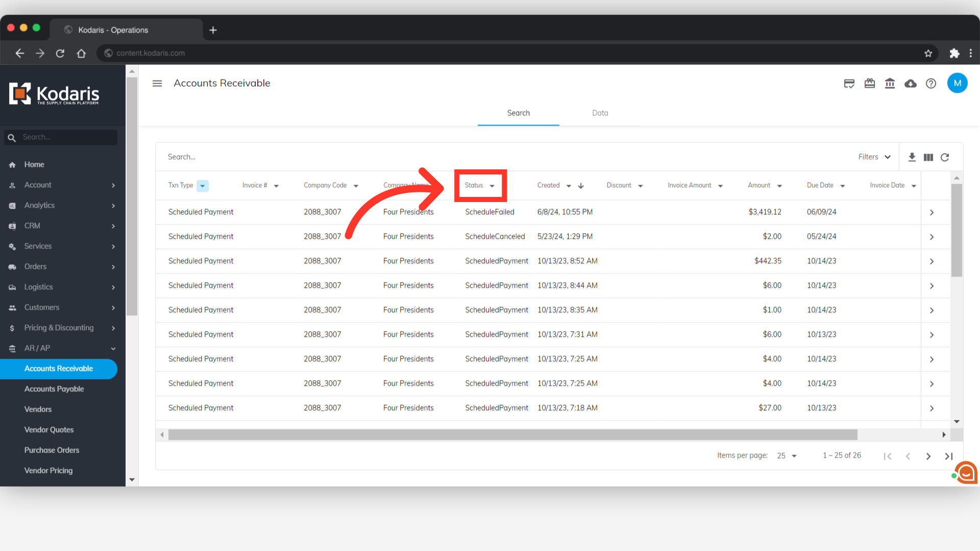This screenshot has height=551, width=980.
Task: Click the user avatar M button
Action: (957, 83)
